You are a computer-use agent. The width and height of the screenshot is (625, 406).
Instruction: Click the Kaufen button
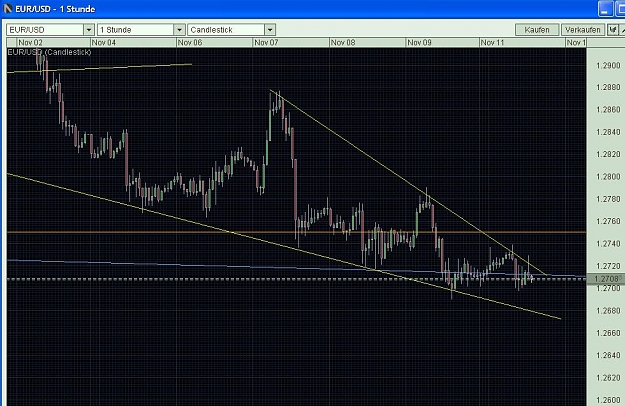click(537, 30)
